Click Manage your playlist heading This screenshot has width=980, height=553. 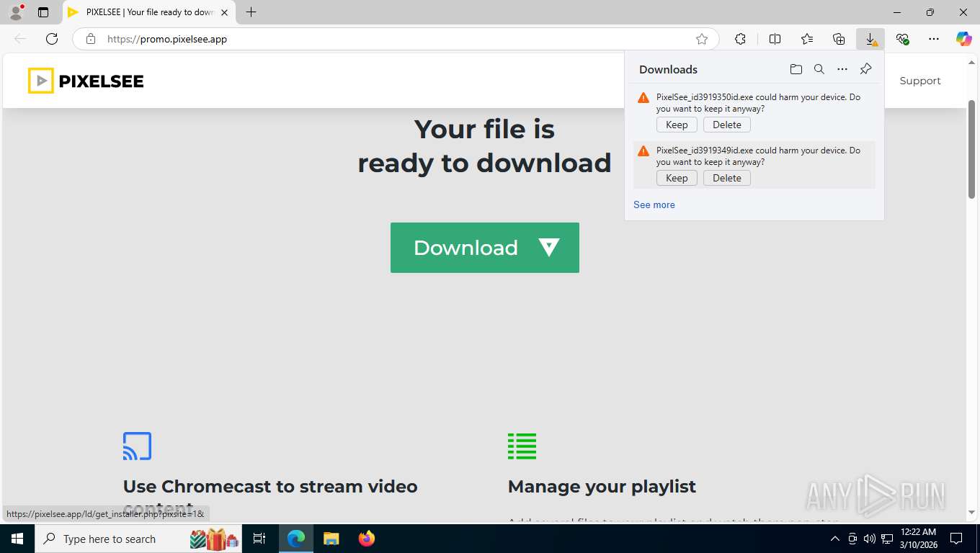pos(602,487)
